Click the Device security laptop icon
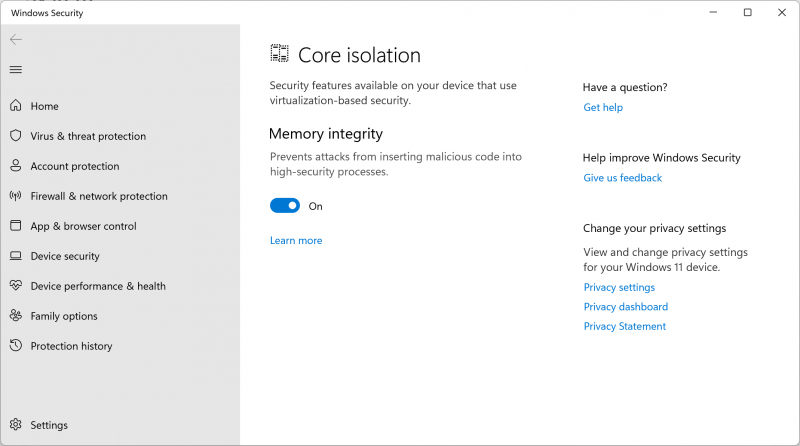800x446 pixels. tap(16, 256)
